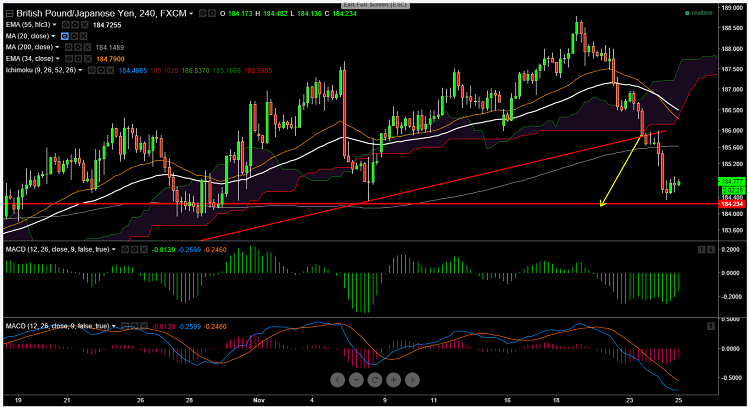Hide the upper MACD histogram indicator

click(x=125, y=250)
